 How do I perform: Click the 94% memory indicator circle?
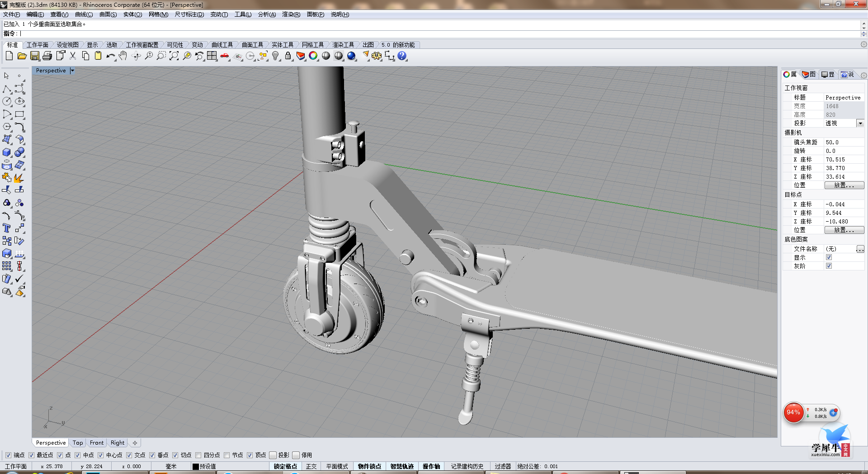pos(793,412)
